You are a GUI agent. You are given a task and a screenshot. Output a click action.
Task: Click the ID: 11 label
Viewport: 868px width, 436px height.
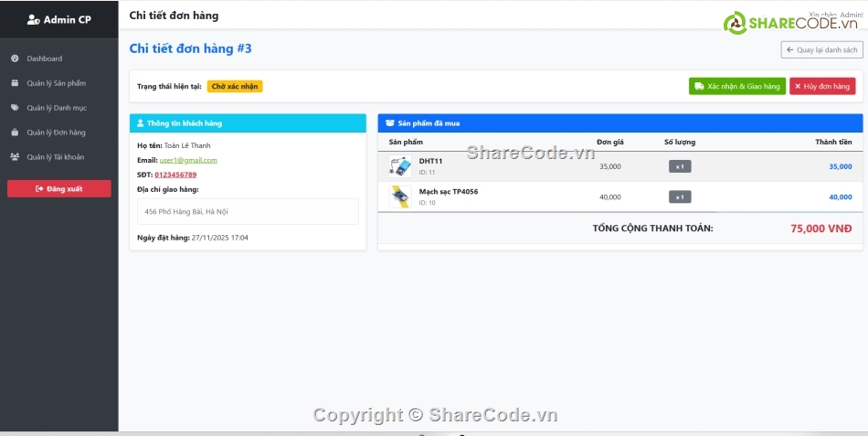[427, 172]
